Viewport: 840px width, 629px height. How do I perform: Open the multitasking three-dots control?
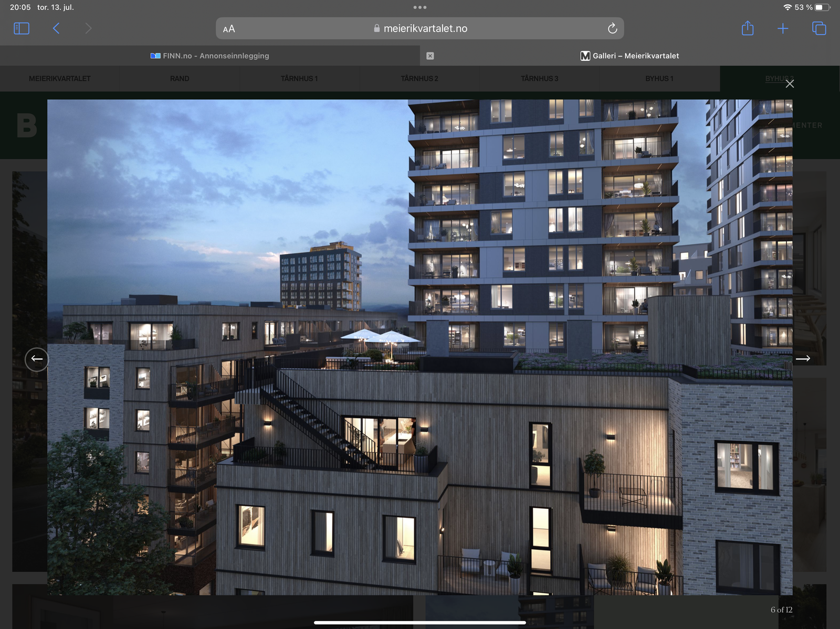click(420, 7)
